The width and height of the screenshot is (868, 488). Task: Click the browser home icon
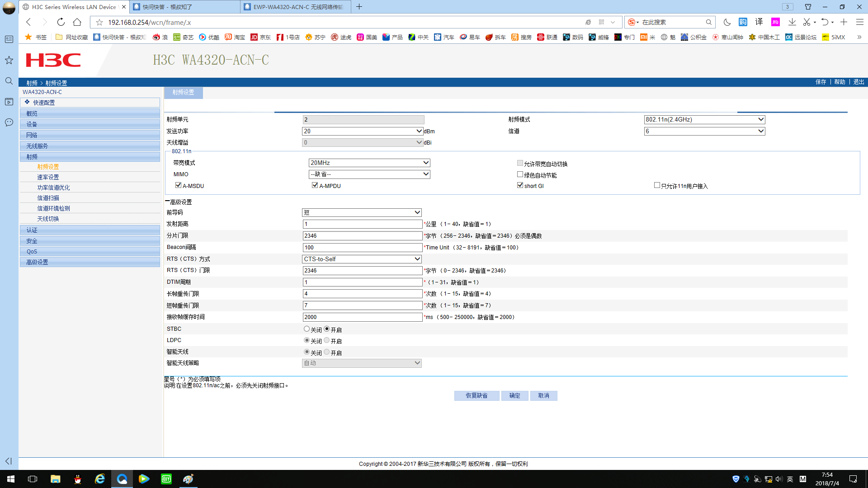77,22
